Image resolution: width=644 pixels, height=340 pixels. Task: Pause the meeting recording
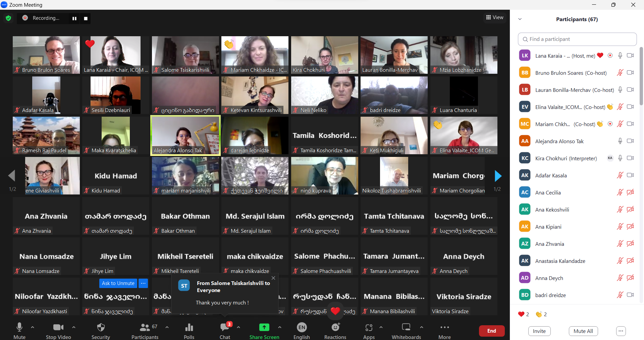click(74, 18)
